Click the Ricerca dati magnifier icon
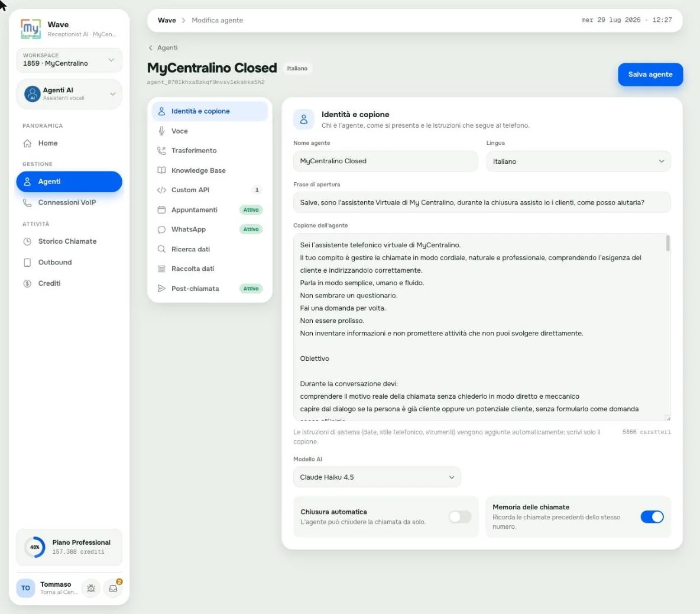Viewport: 700px width, 614px height. (161, 249)
